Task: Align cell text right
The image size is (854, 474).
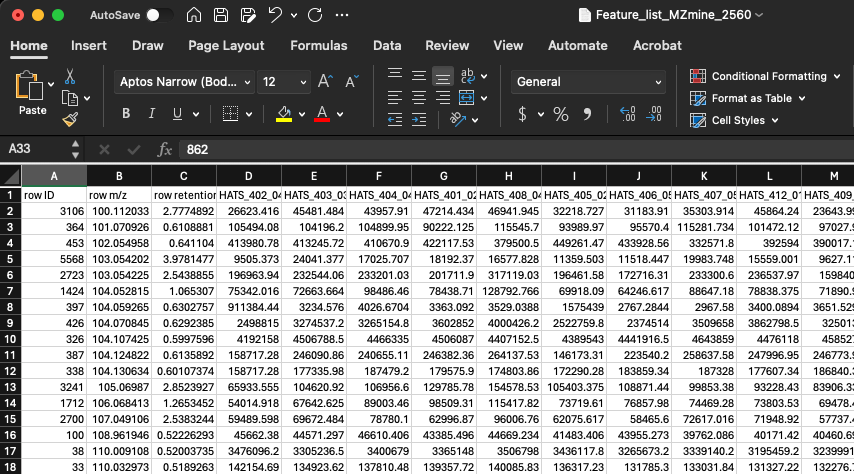Action: click(442, 98)
